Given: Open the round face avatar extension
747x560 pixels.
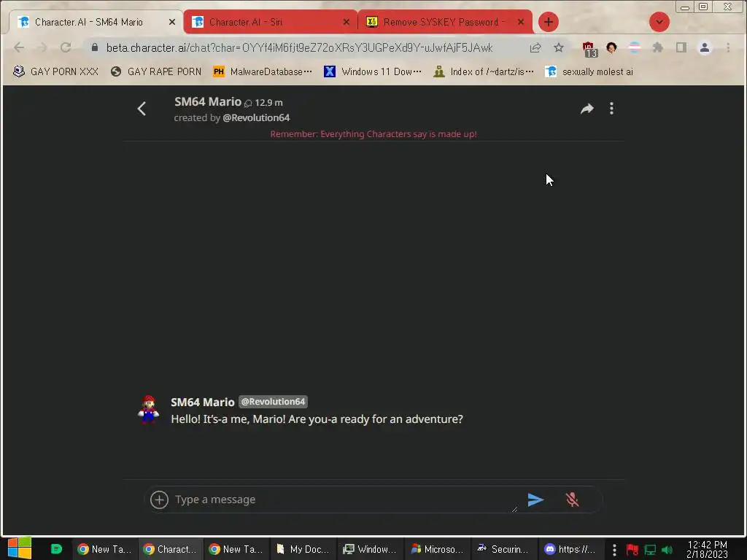Looking at the screenshot, I should click(x=612, y=47).
